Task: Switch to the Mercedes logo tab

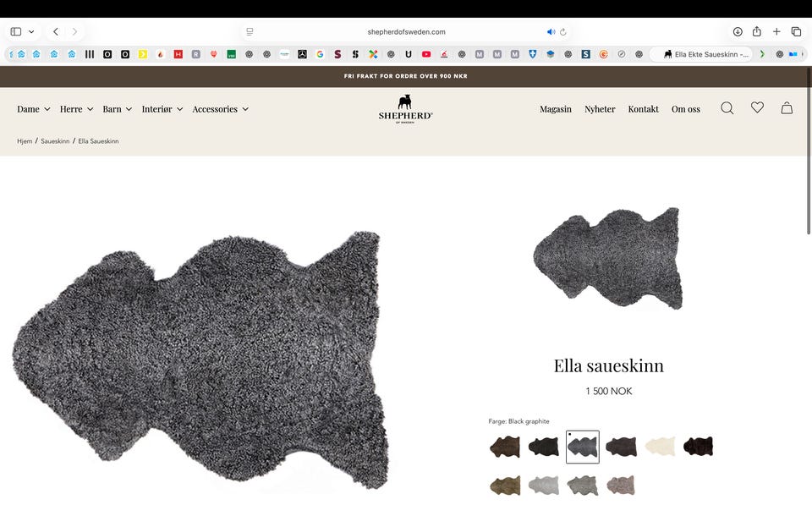Action: 303,54
